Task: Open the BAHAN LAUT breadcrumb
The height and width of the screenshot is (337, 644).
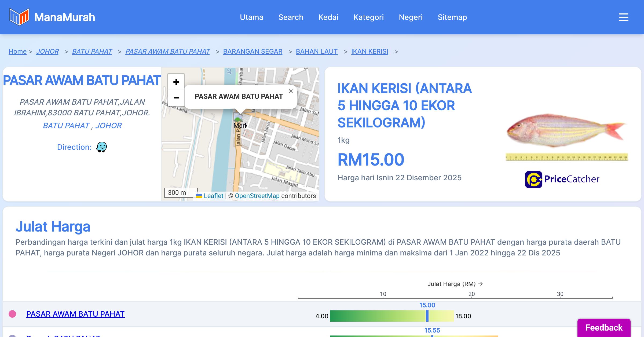Action: click(x=317, y=51)
